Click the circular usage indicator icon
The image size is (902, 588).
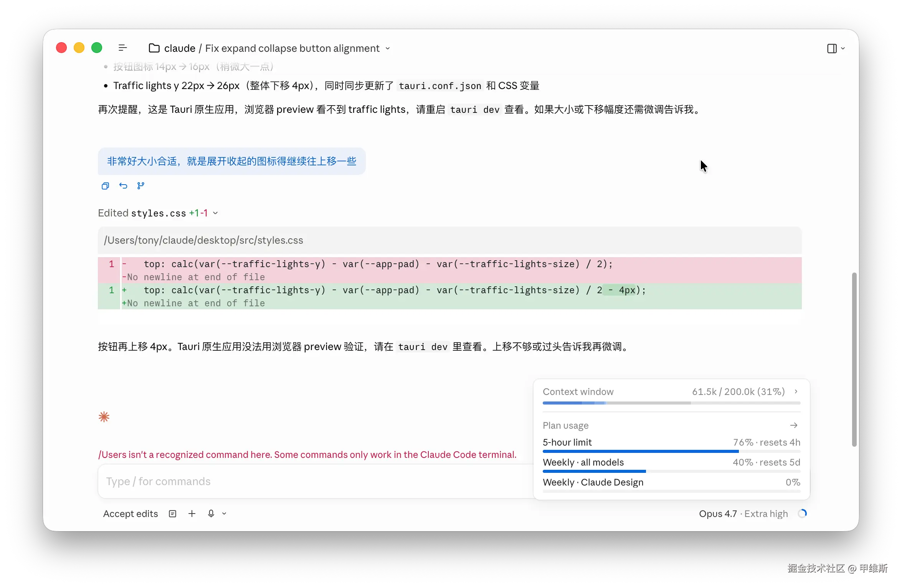802,514
